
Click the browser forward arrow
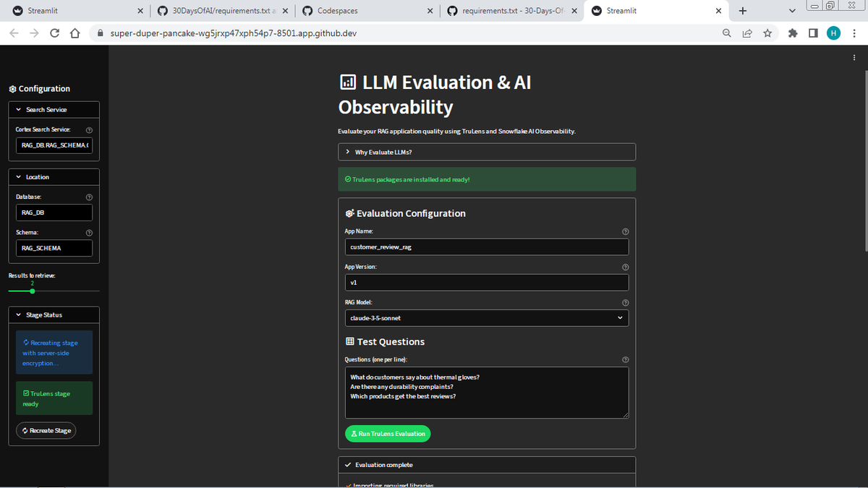click(x=35, y=33)
